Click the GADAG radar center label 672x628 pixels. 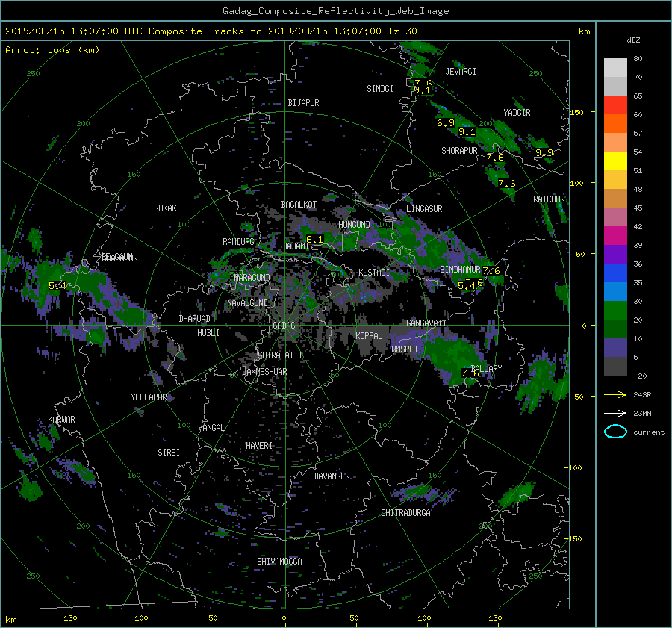click(284, 326)
